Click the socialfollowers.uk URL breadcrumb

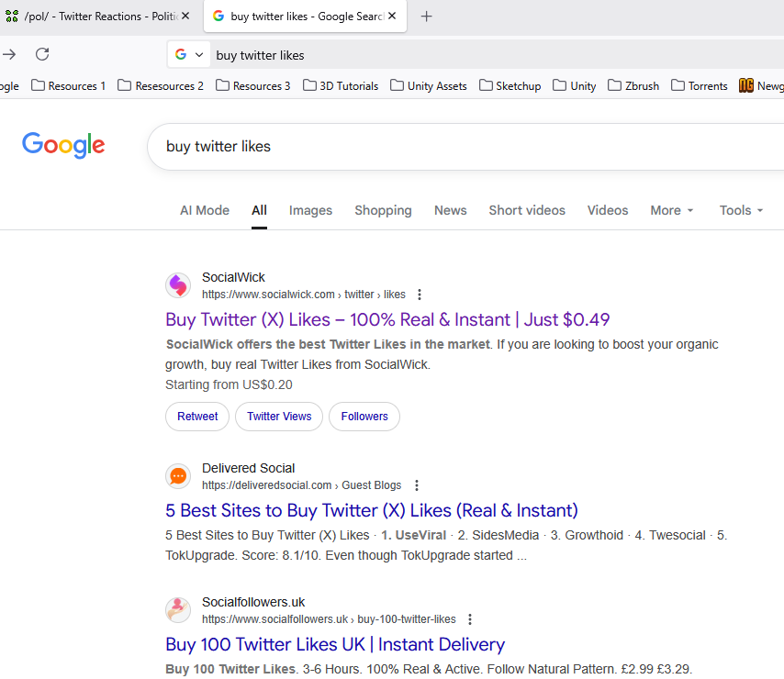click(x=329, y=619)
